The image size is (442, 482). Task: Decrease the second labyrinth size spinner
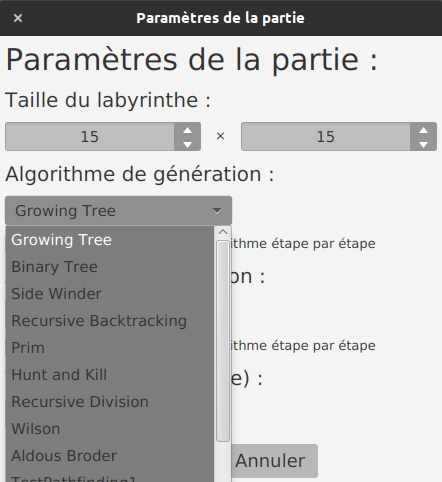click(423, 144)
